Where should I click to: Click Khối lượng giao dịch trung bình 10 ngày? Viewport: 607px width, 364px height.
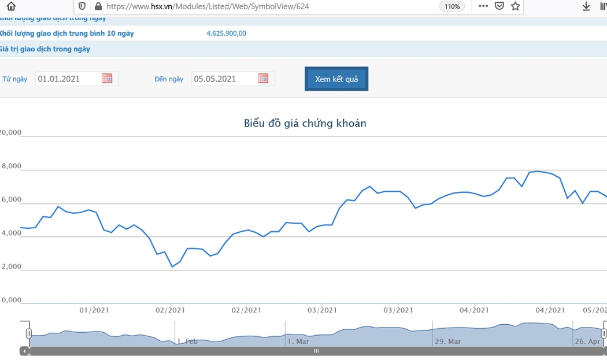tap(66, 34)
